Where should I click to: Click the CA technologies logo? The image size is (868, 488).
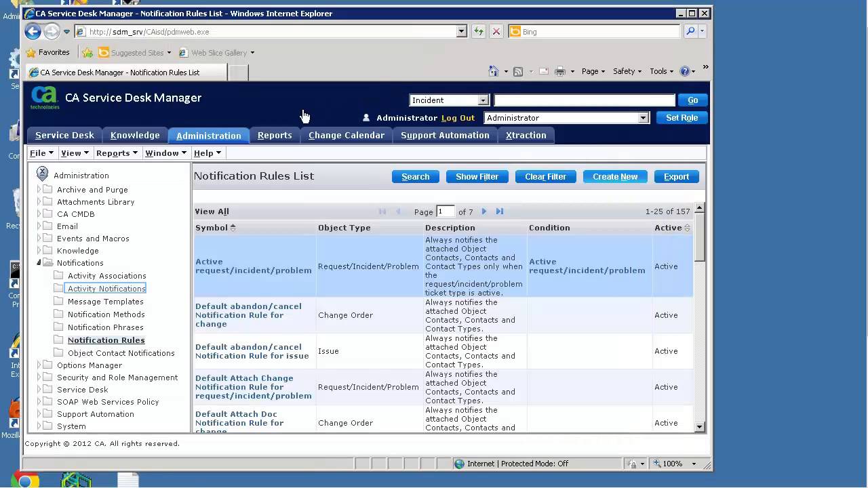[x=45, y=98]
